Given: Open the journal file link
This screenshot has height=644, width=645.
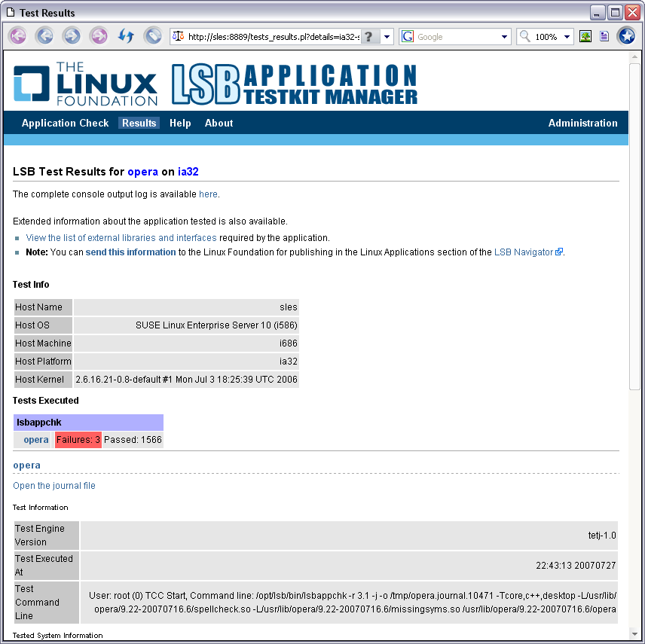Looking at the screenshot, I should [x=54, y=486].
